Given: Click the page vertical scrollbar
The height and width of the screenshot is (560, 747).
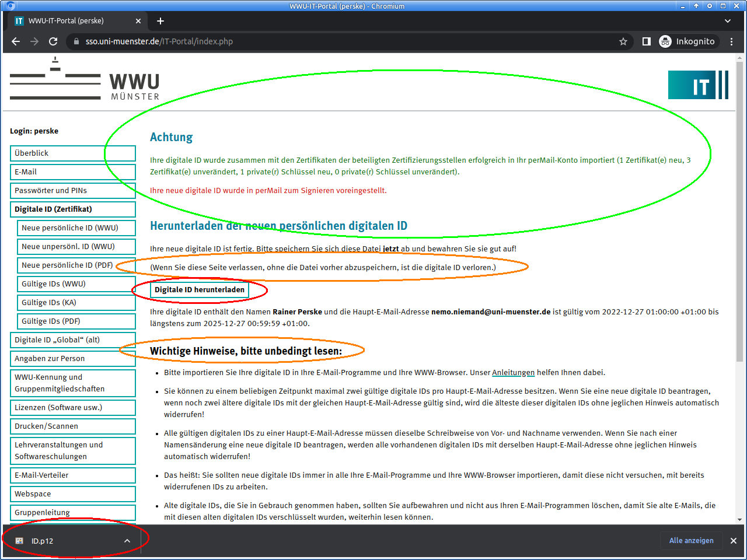Looking at the screenshot, I should click(x=739, y=233).
